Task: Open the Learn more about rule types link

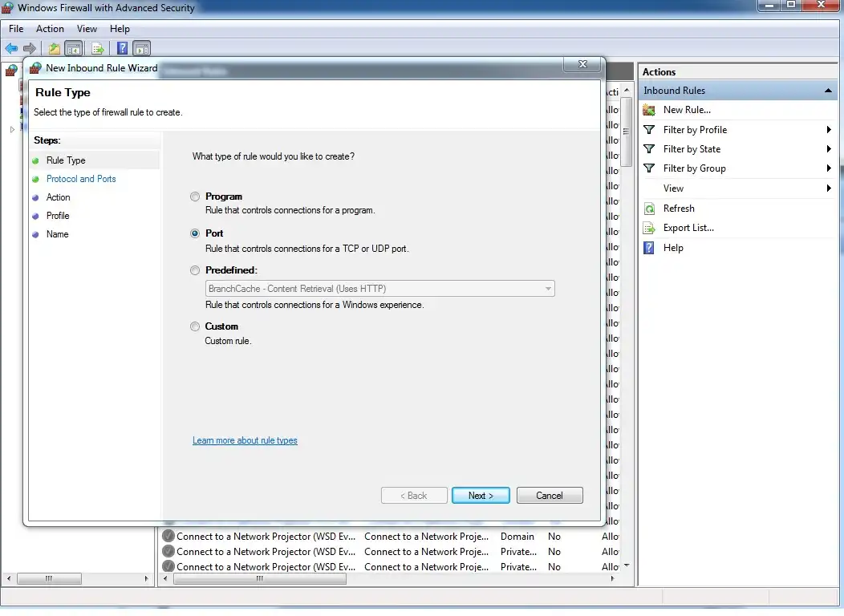Action: click(245, 440)
